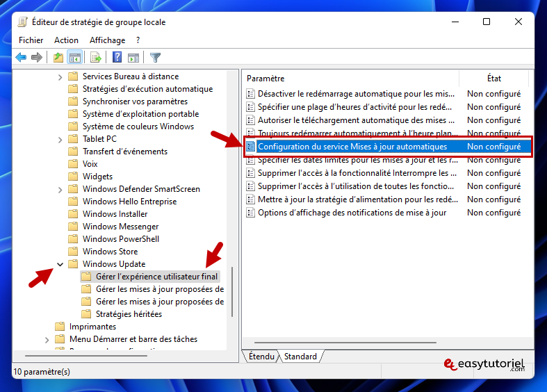
Task: Maximize the Éditeur de stratégie window
Action: click(487, 22)
